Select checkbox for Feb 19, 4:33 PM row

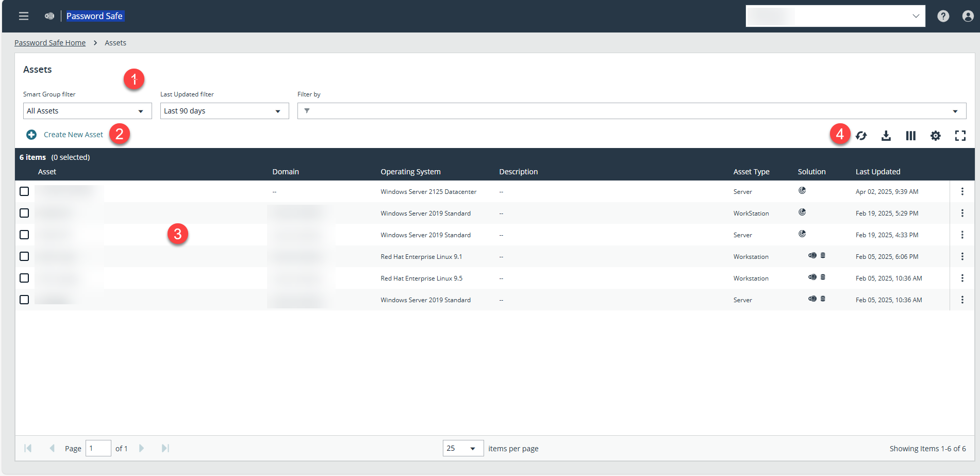[24, 235]
